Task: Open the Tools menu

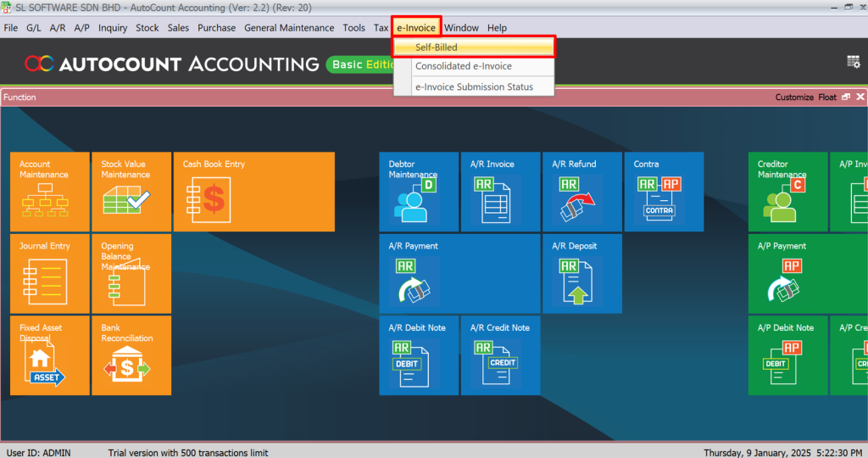Action: coord(353,28)
